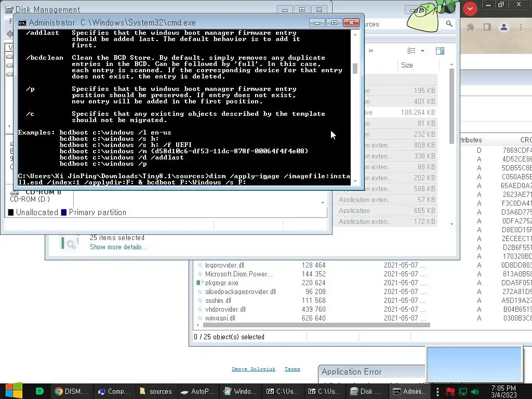Screen dimensions: 532x399
Task: Open the Terms link
Action: coord(292,369)
